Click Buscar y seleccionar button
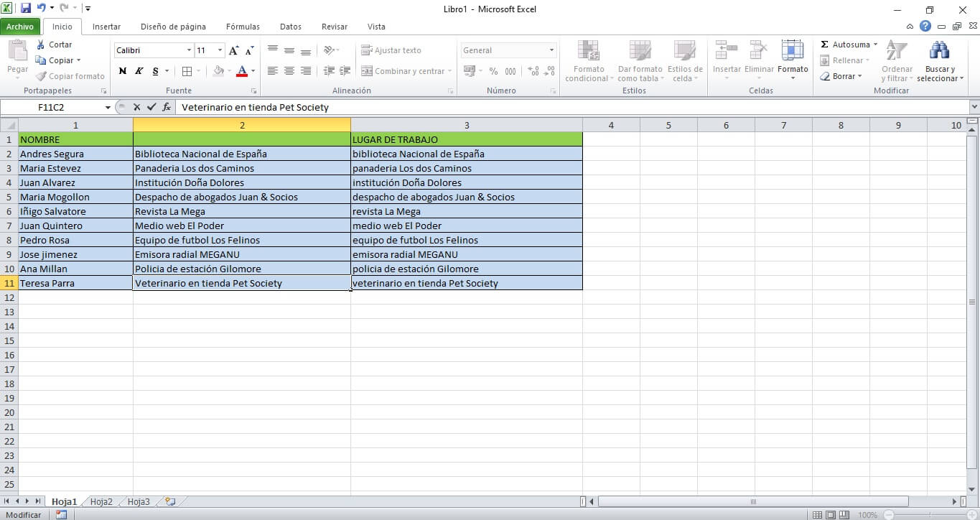 tap(939, 61)
